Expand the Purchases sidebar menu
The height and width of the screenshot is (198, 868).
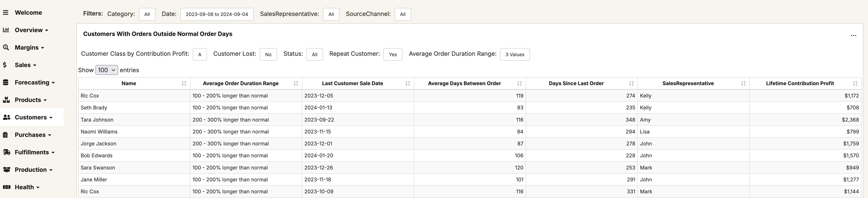pyautogui.click(x=33, y=135)
